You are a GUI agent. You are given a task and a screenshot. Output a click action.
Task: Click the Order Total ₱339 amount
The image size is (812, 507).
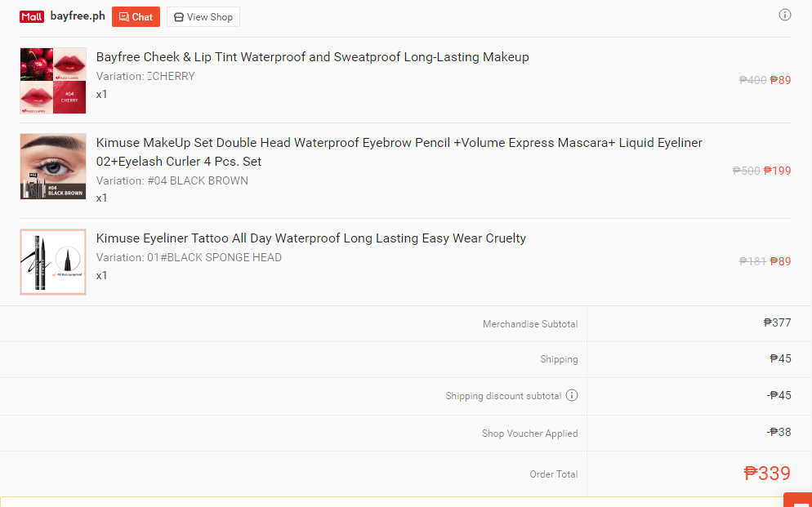click(767, 474)
